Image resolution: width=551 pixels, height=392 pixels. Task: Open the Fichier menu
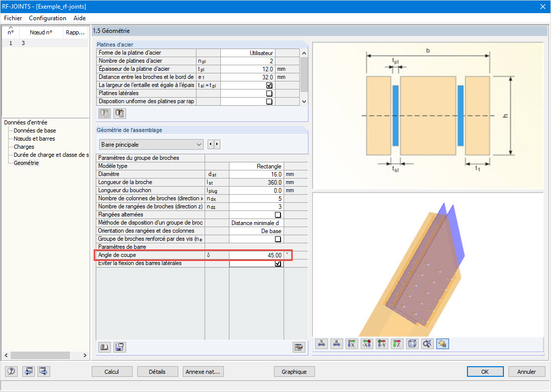[13, 18]
